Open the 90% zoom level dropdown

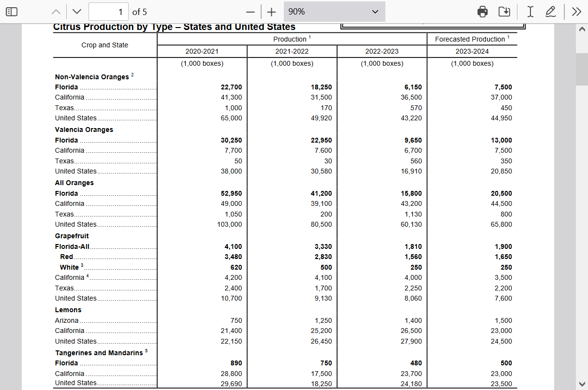pyautogui.click(x=334, y=12)
